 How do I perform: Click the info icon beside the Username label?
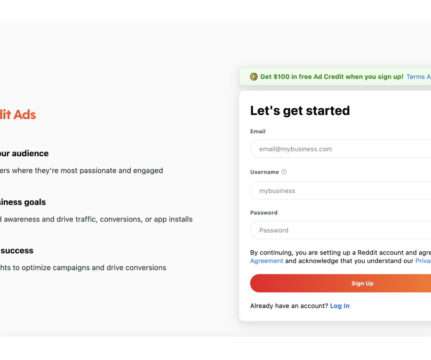[284, 172]
